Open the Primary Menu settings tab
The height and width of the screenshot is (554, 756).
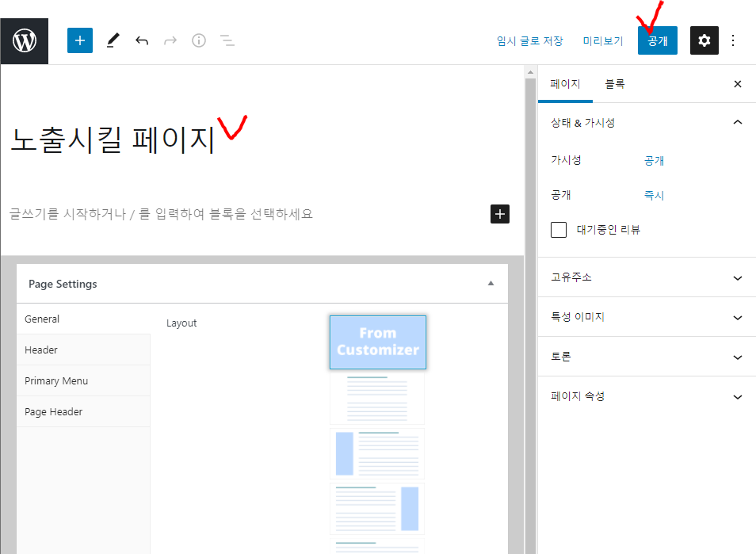pyautogui.click(x=83, y=380)
